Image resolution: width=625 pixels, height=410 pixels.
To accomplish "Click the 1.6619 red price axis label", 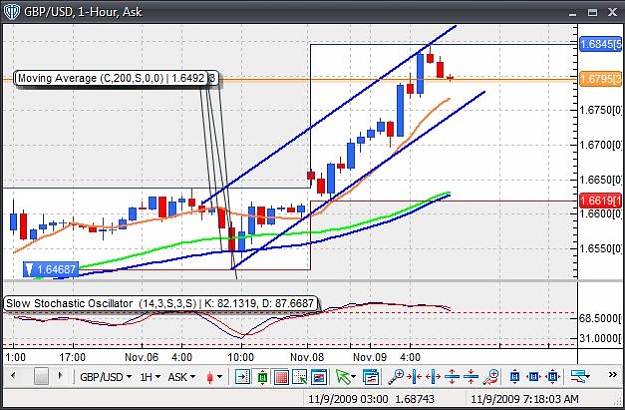I will (600, 200).
